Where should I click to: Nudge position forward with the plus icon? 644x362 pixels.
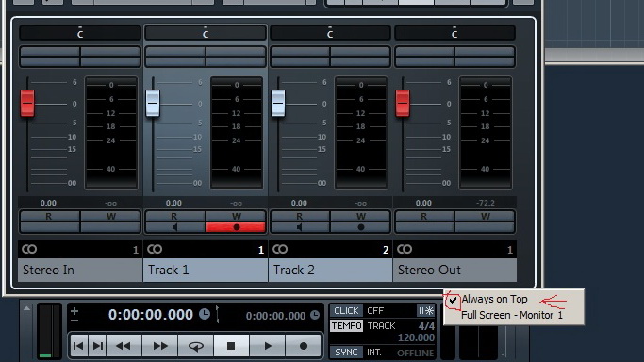(74, 311)
